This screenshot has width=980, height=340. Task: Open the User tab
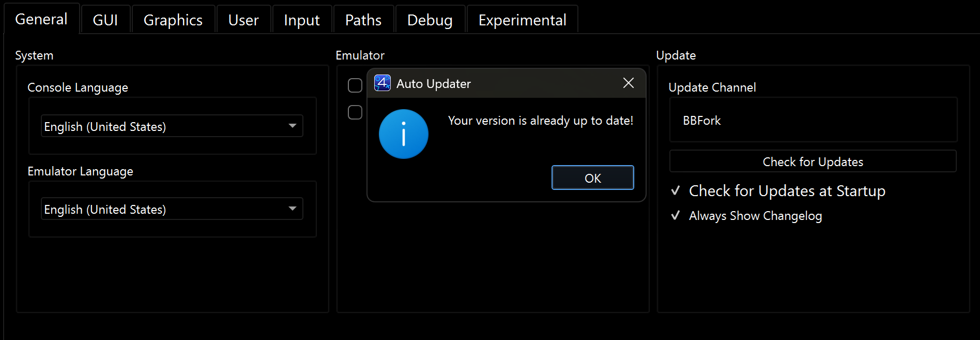pos(243,20)
